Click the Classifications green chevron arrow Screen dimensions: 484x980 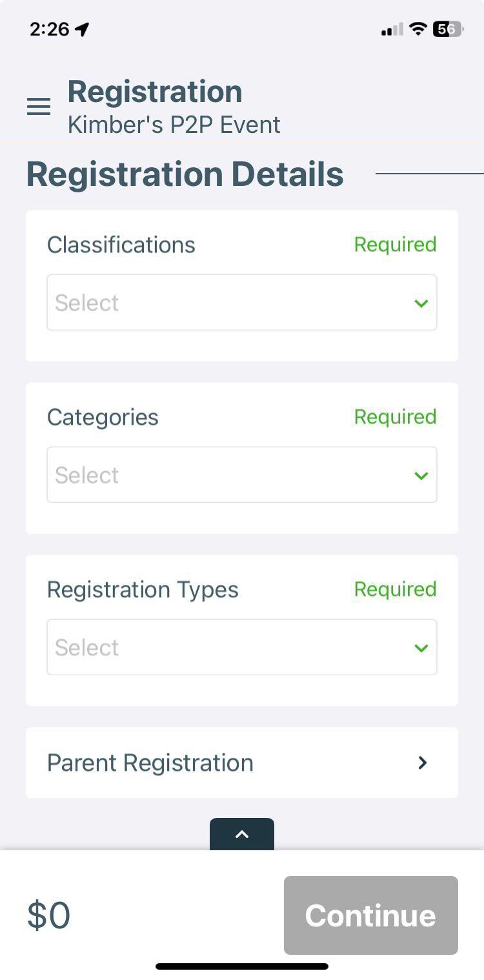pos(421,303)
